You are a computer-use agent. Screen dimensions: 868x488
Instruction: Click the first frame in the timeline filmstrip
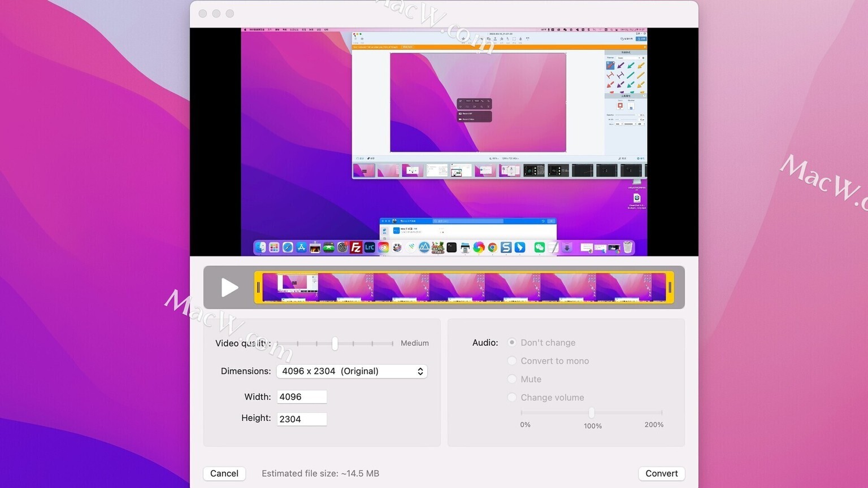[x=290, y=287]
